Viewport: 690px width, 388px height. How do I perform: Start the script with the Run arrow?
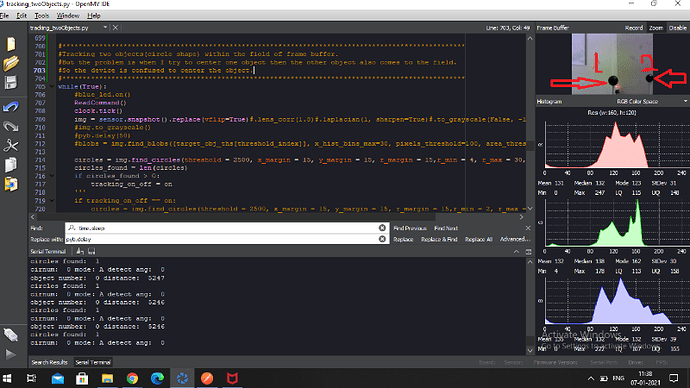coord(11,354)
